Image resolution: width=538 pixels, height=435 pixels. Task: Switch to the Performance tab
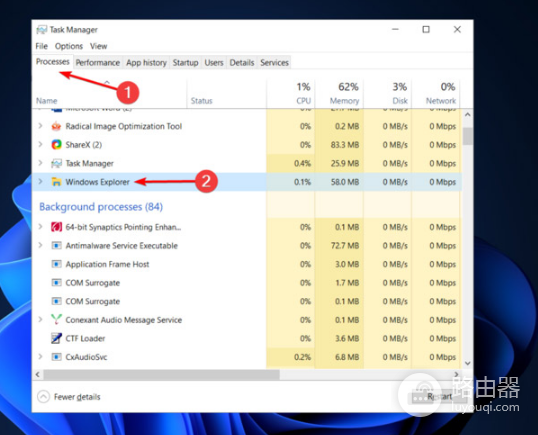(x=98, y=62)
